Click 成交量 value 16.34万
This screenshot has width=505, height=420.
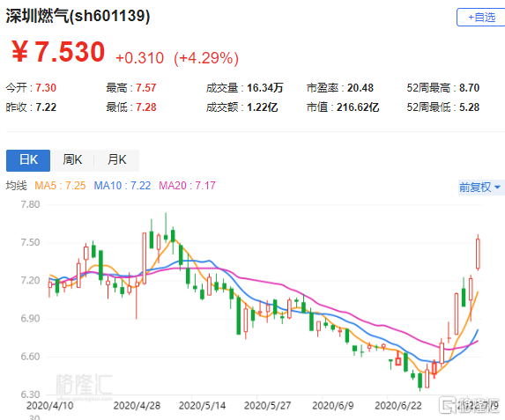pyautogui.click(x=265, y=88)
